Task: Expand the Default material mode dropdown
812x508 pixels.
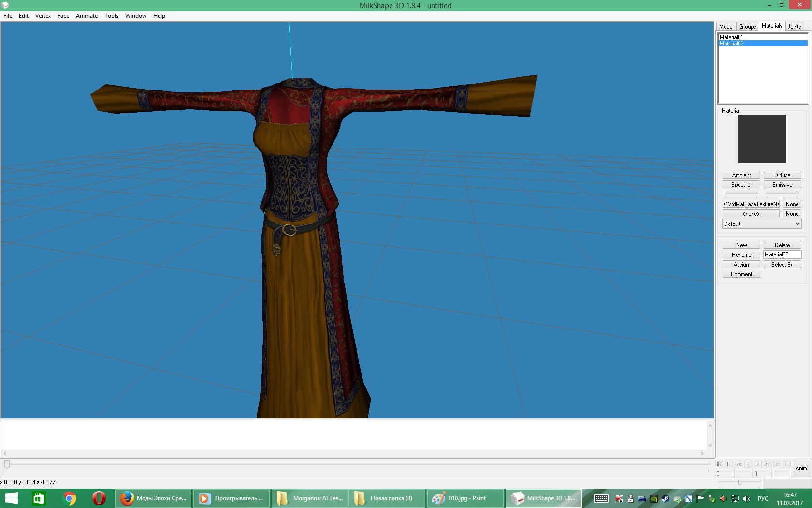Action: click(x=762, y=224)
